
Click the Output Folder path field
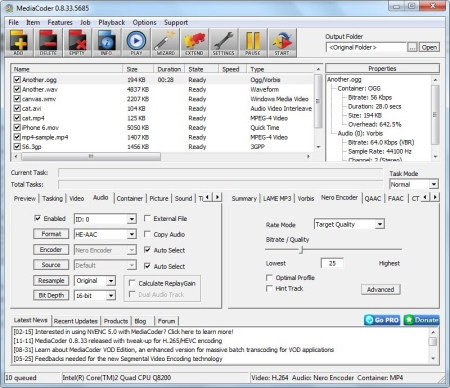point(366,47)
